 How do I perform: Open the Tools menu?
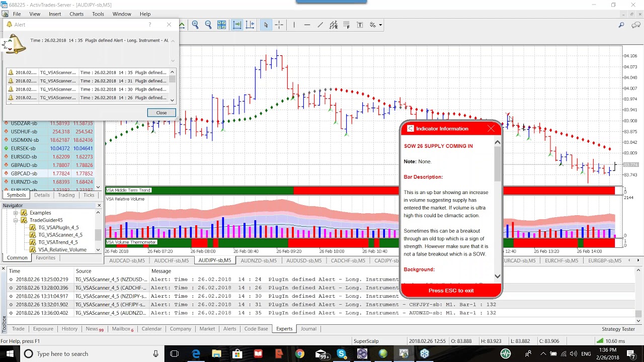pos(98,14)
